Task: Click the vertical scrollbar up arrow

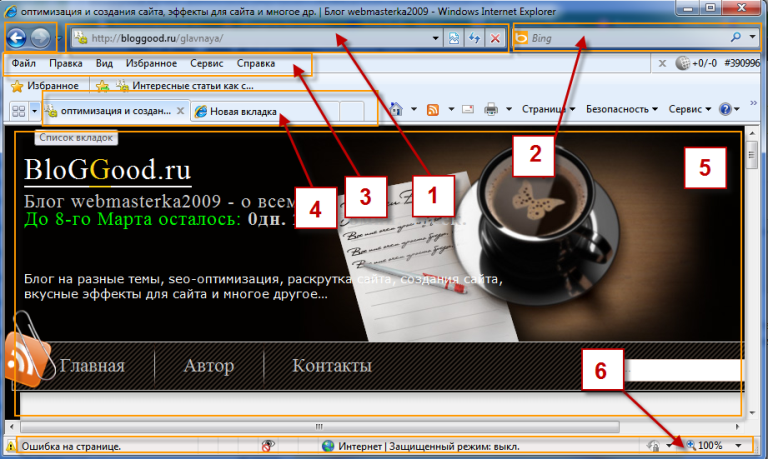Action: point(752,133)
